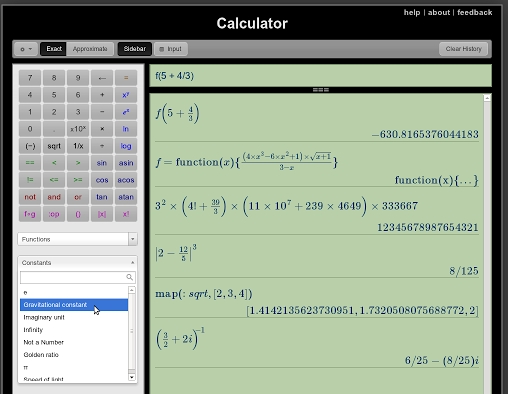Image resolution: width=508 pixels, height=394 pixels.
Task: Clear History button
Action: pyautogui.click(x=464, y=49)
